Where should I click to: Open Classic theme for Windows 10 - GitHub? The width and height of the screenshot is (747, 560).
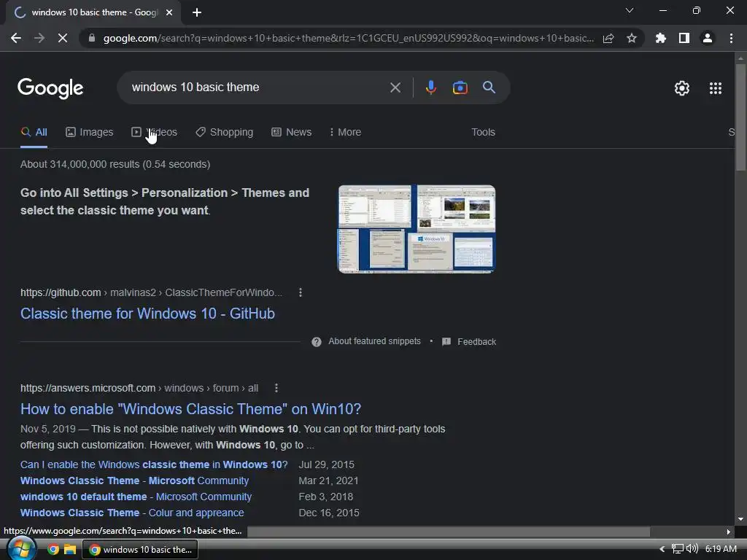[x=147, y=314]
